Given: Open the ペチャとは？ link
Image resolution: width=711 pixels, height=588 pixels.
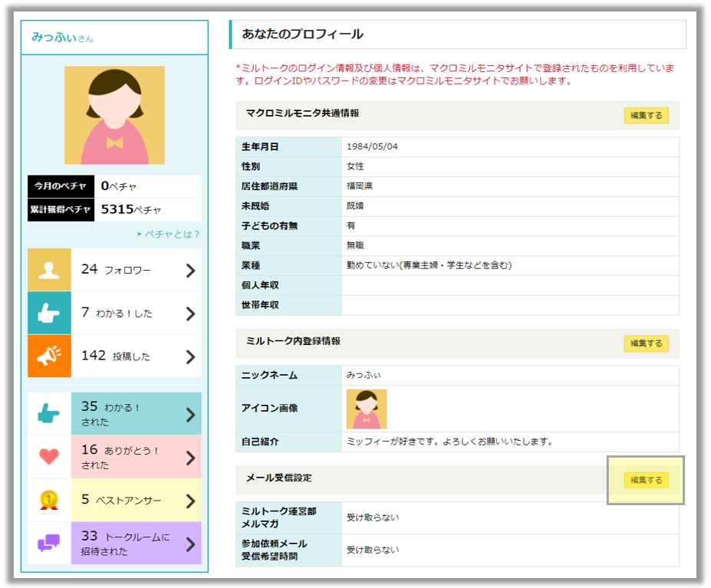Looking at the screenshot, I should click(170, 234).
